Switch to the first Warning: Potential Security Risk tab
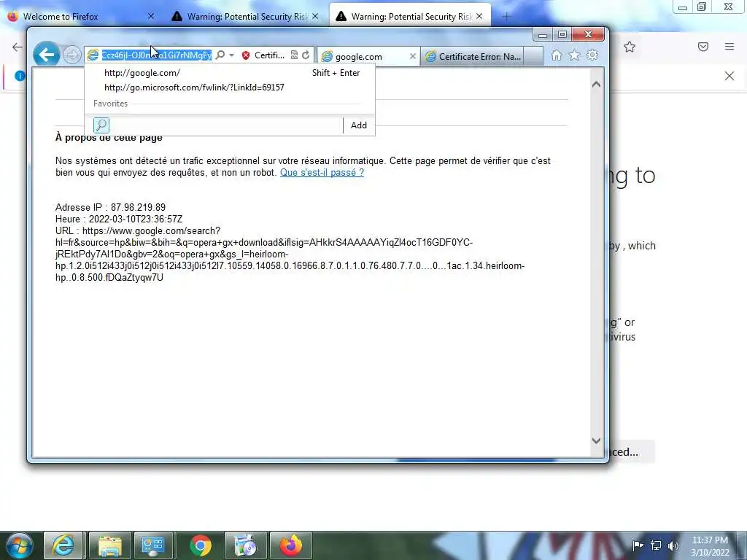 pyautogui.click(x=243, y=17)
